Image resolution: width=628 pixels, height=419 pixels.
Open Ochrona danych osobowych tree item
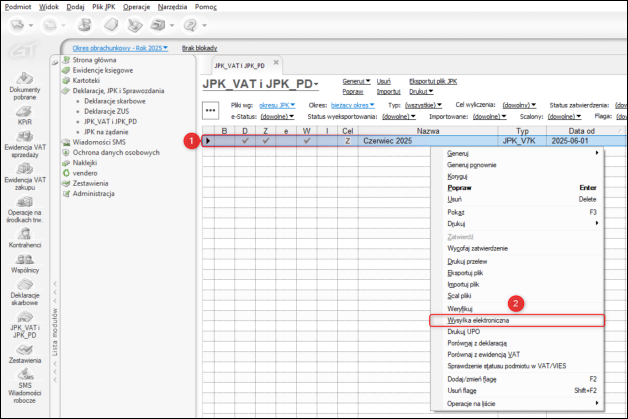[116, 153]
